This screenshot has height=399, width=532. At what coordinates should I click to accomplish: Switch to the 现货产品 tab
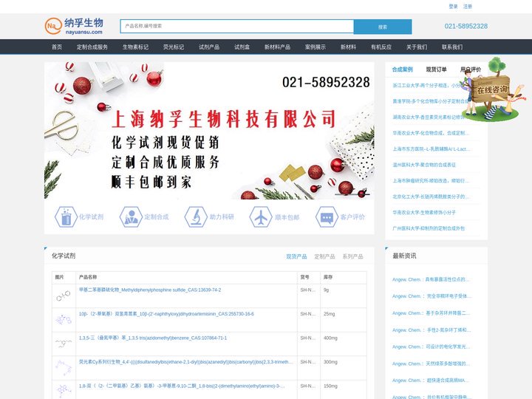tap(296, 256)
